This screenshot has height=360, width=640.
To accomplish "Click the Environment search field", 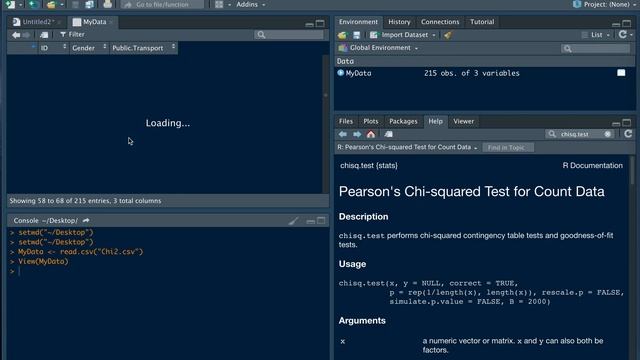I will [x=596, y=49].
